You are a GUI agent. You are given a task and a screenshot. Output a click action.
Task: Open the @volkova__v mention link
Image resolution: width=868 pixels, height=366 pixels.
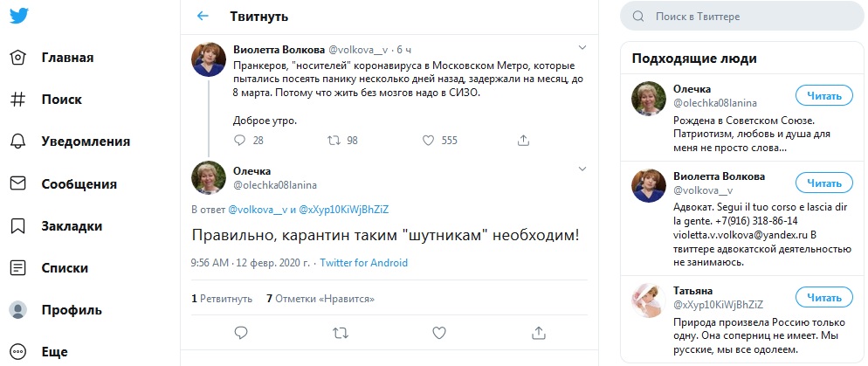[x=257, y=210]
